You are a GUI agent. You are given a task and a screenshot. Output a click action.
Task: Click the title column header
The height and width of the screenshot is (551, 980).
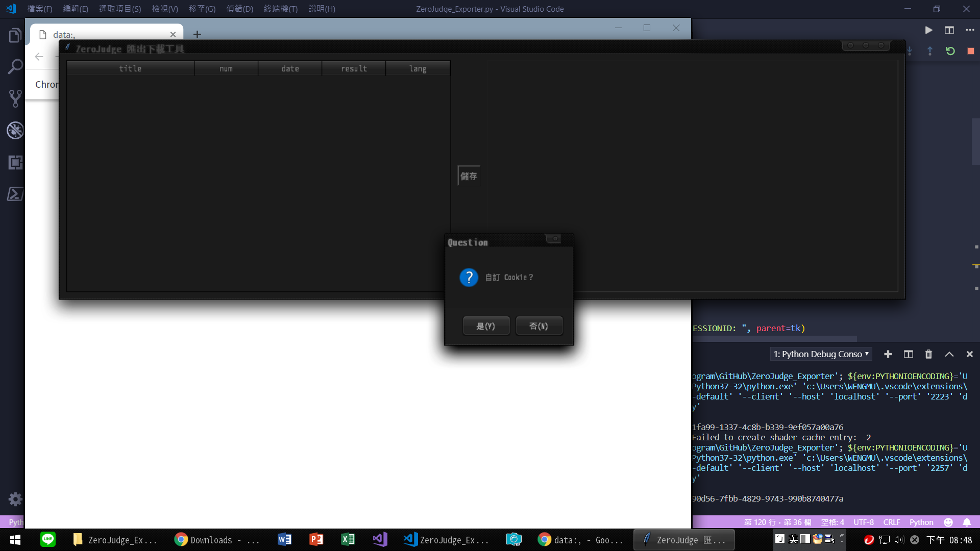[130, 68]
